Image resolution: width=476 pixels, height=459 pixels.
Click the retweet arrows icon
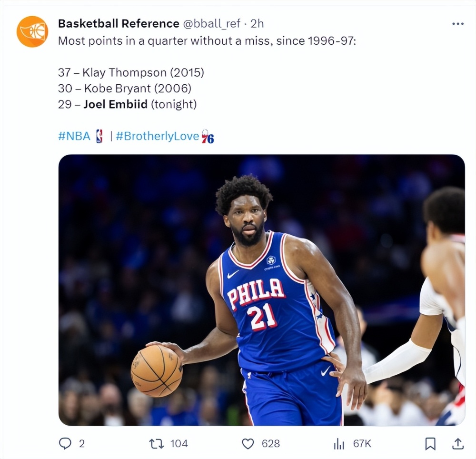click(x=157, y=444)
